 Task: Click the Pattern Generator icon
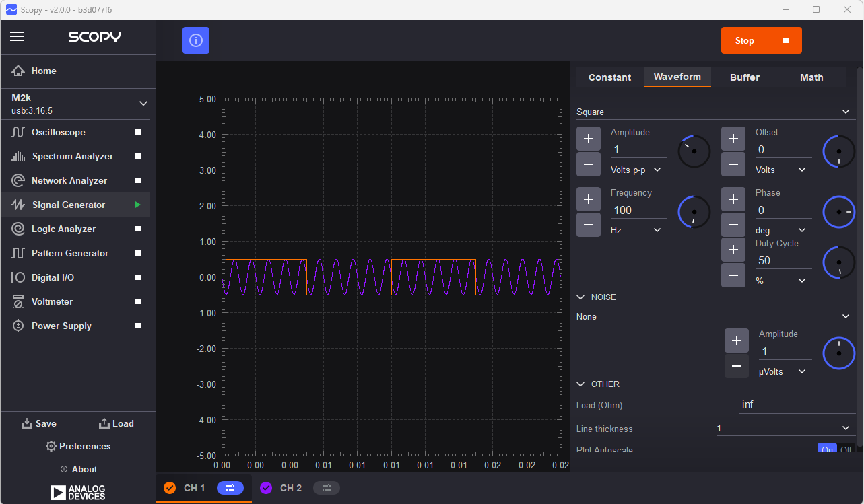(18, 253)
